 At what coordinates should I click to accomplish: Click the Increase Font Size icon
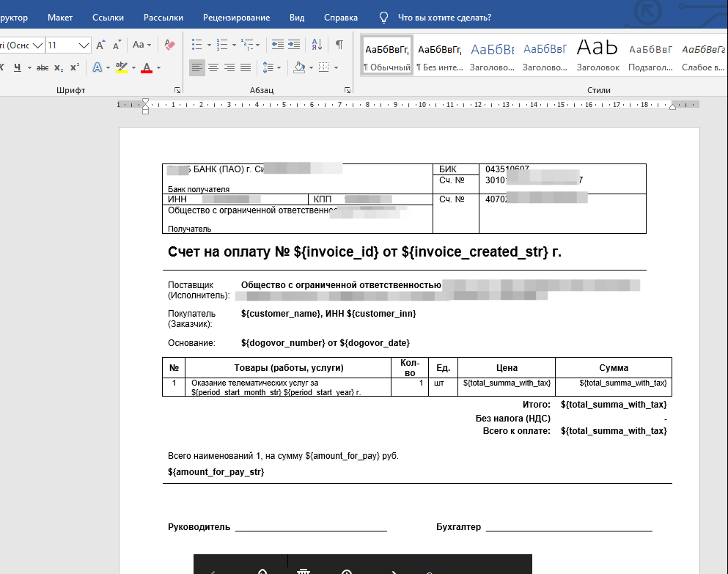tap(100, 45)
